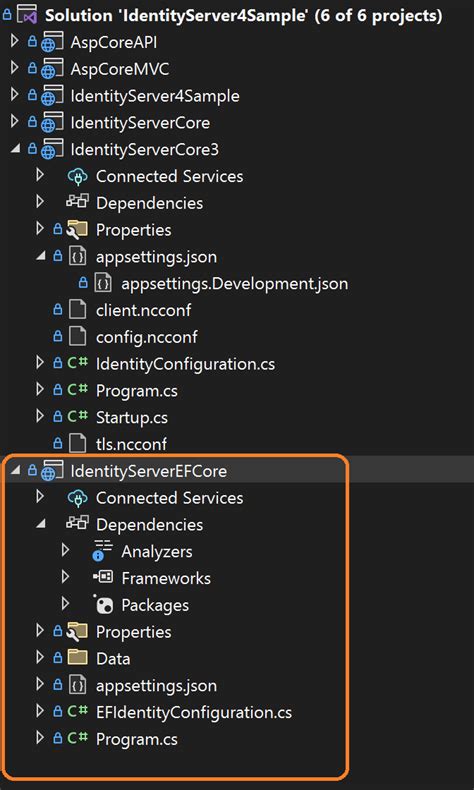Click the file icon of config.ncconf

coord(77,337)
